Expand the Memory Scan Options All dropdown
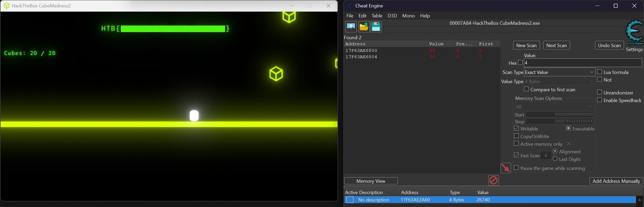This screenshot has width=644, height=207. 554,107
